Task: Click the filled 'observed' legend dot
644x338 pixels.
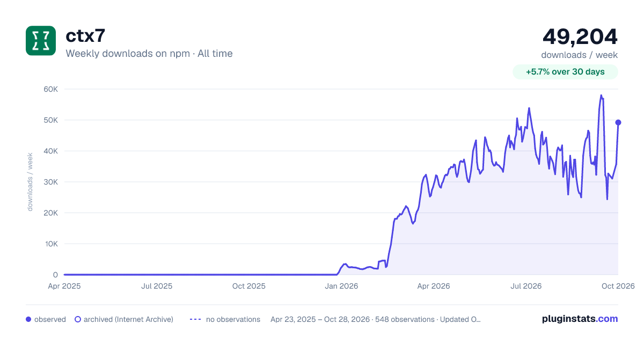Action: 28,319
